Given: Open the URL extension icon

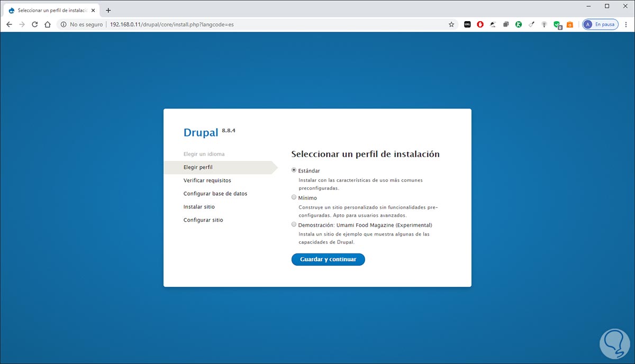Looking at the screenshot, I should point(467,24).
